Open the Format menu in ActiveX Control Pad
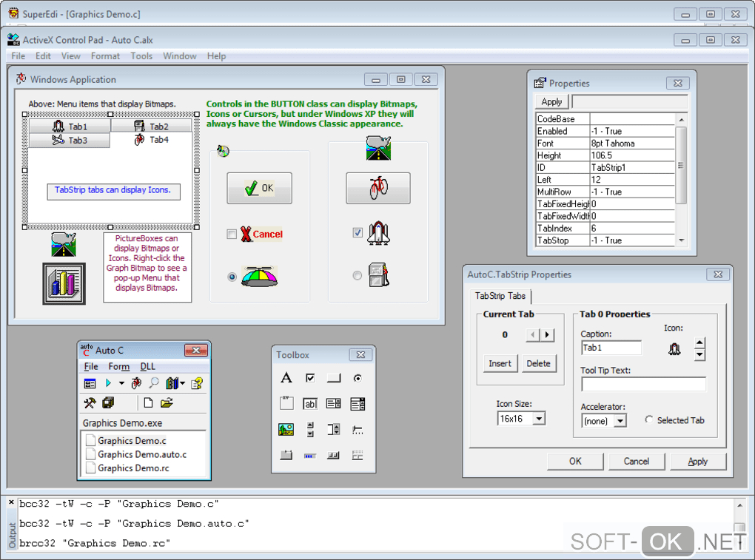The height and width of the screenshot is (560, 755). tap(105, 56)
